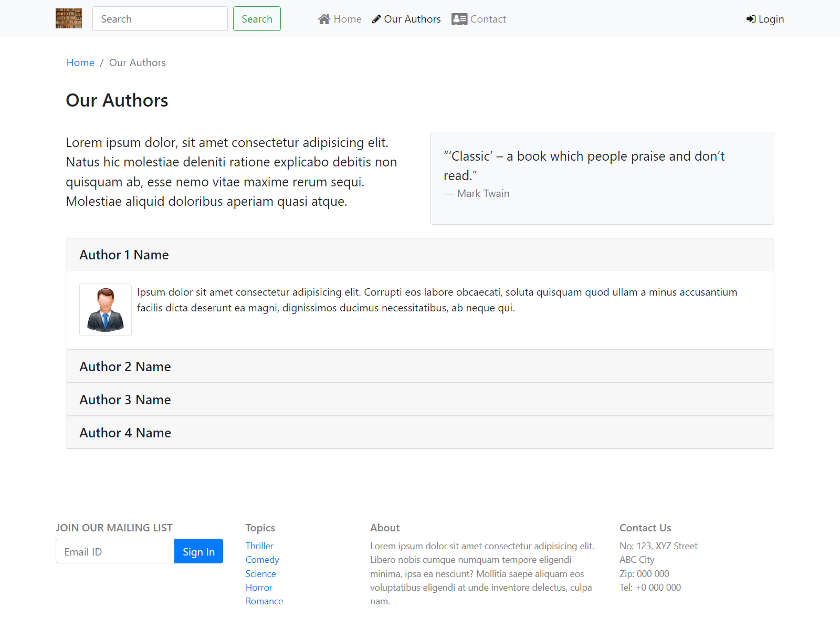This screenshot has height=618, width=840.
Task: Open the Romance topic link
Action: point(264,601)
